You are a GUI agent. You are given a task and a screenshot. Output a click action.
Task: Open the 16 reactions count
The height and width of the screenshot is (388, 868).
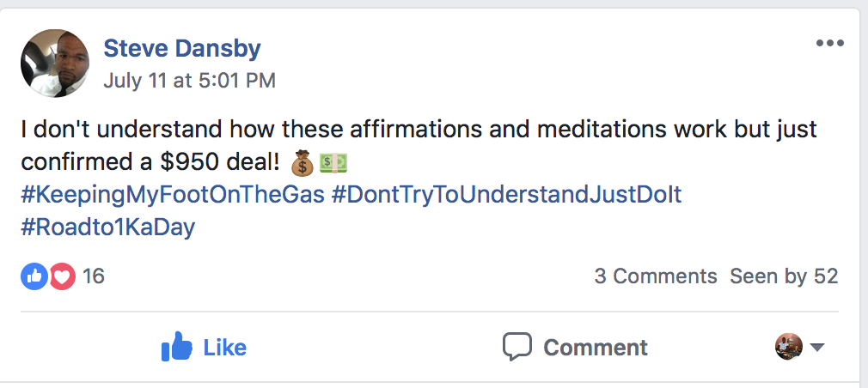tap(94, 276)
